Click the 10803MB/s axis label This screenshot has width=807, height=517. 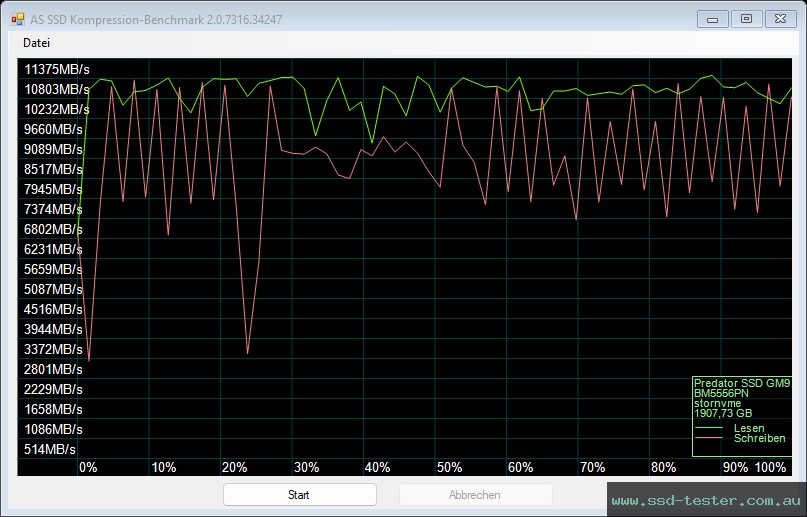pos(57,90)
